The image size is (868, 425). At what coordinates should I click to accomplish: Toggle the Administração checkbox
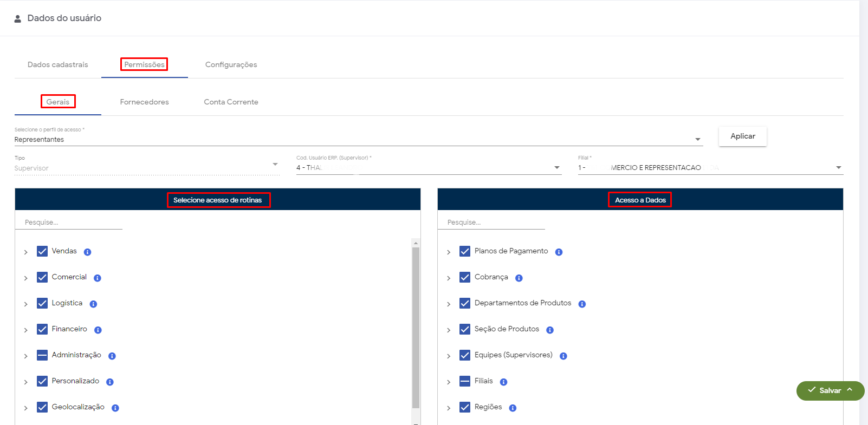coord(42,355)
